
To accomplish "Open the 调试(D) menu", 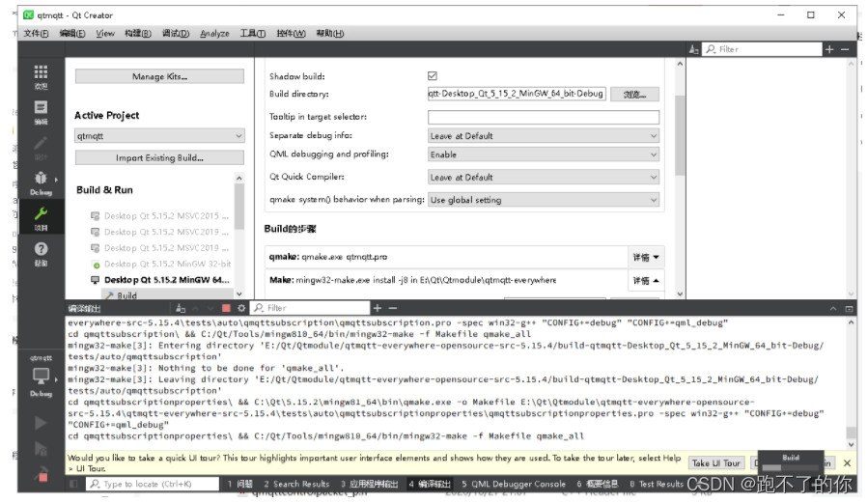I will [176, 33].
